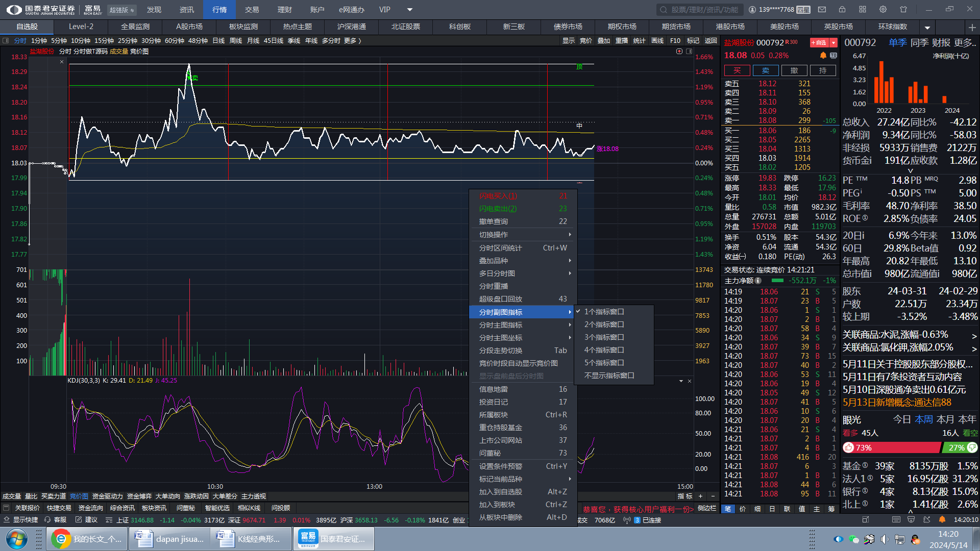This screenshot has width=980, height=551.
Task: Click status bar keyboard icon
Action: [x=896, y=520]
